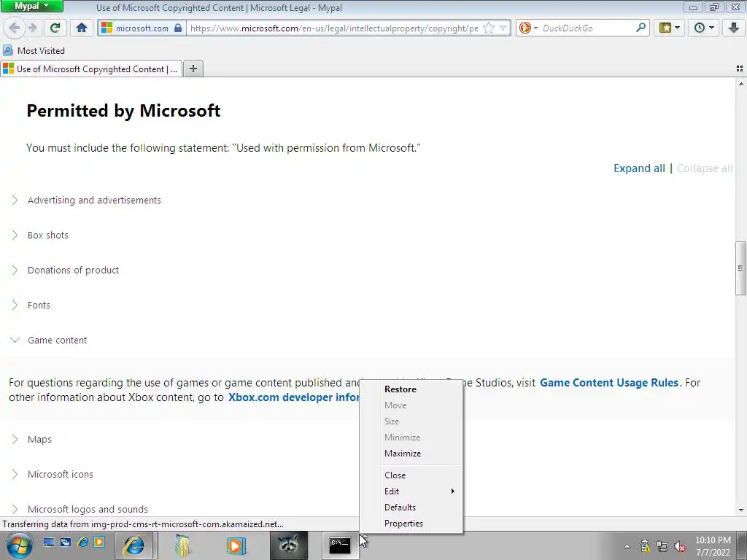Screen dimensions: 747x560
Task: Open the Windows Start menu orb
Action: 19,545
